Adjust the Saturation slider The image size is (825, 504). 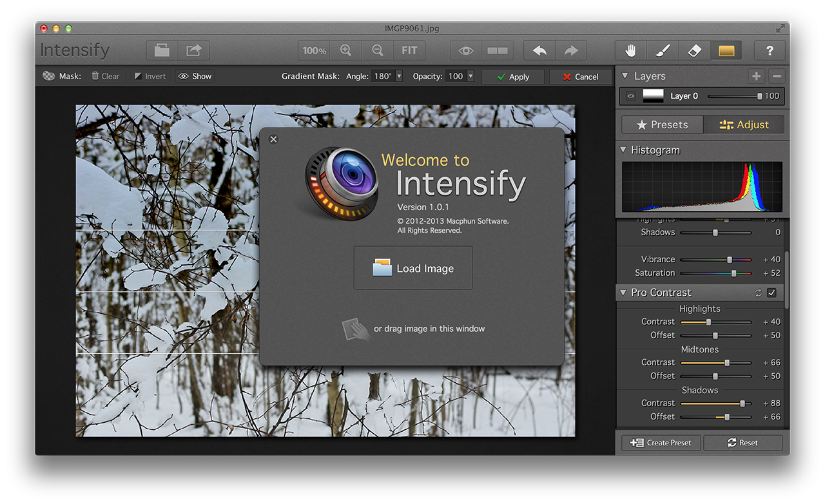coord(716,273)
